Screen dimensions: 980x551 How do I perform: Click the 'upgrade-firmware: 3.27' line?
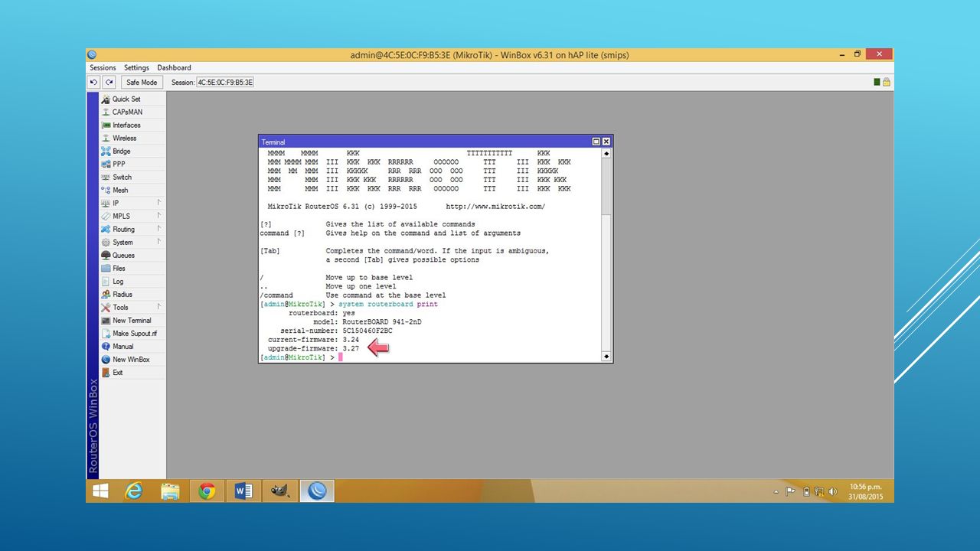[x=313, y=348]
